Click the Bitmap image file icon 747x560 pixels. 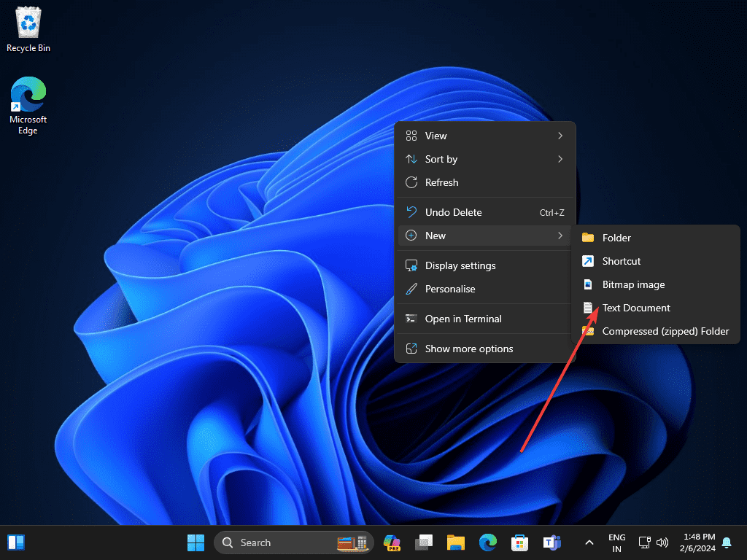click(588, 284)
